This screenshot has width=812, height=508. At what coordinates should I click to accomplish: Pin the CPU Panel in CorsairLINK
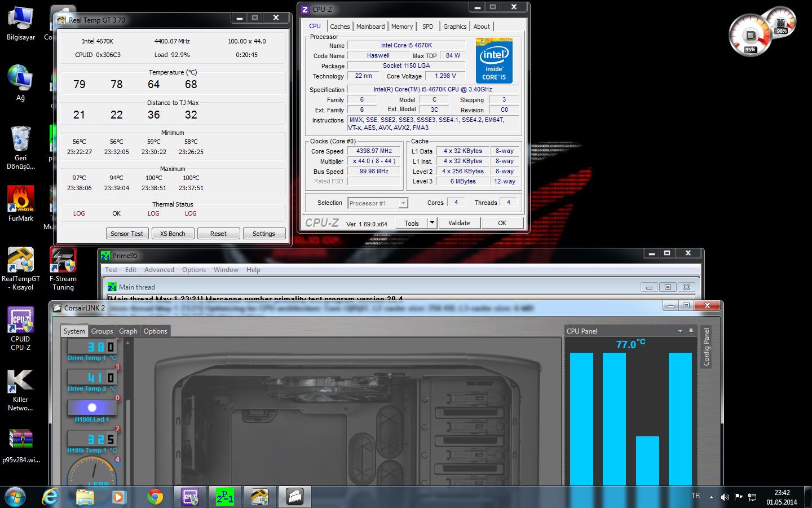tap(691, 331)
